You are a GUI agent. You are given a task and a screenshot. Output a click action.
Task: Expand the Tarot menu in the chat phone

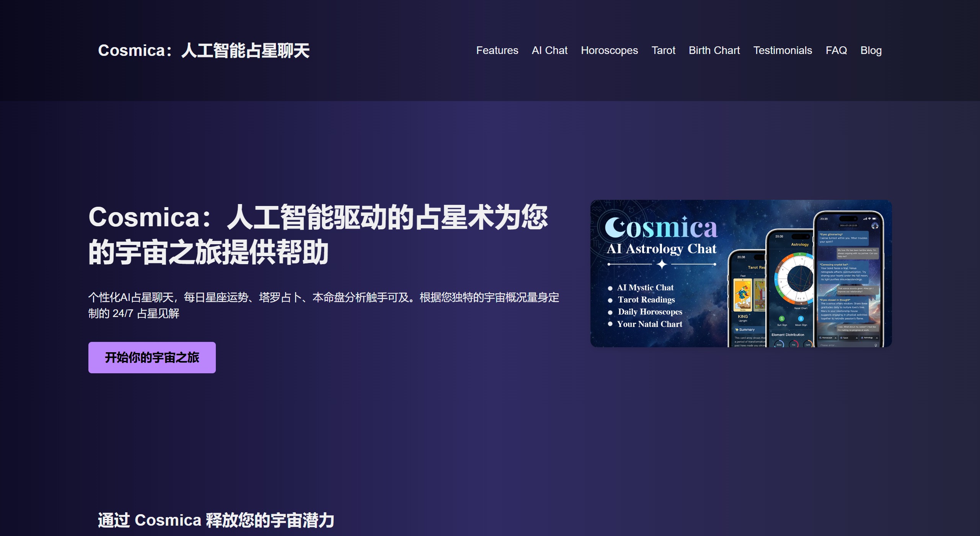click(x=849, y=338)
